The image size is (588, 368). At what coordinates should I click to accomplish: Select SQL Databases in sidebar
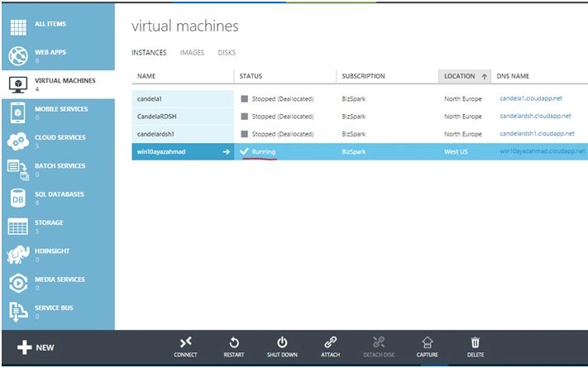click(x=60, y=194)
